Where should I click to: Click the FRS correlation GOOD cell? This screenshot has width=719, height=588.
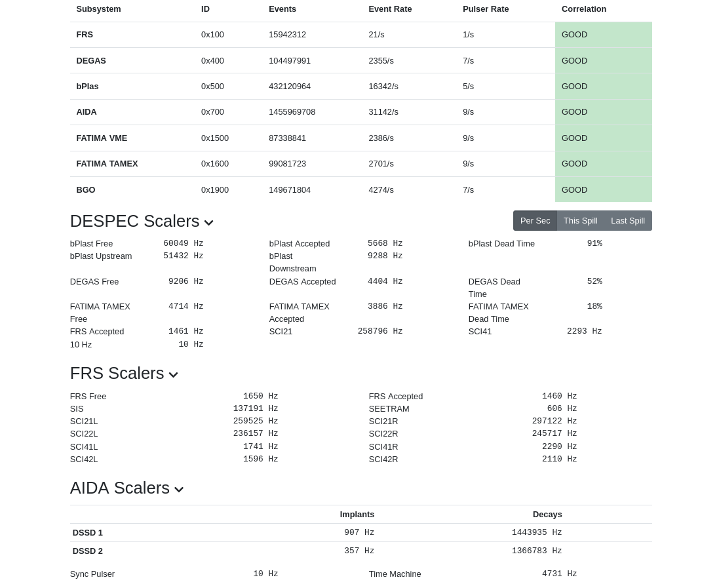pyautogui.click(x=603, y=35)
